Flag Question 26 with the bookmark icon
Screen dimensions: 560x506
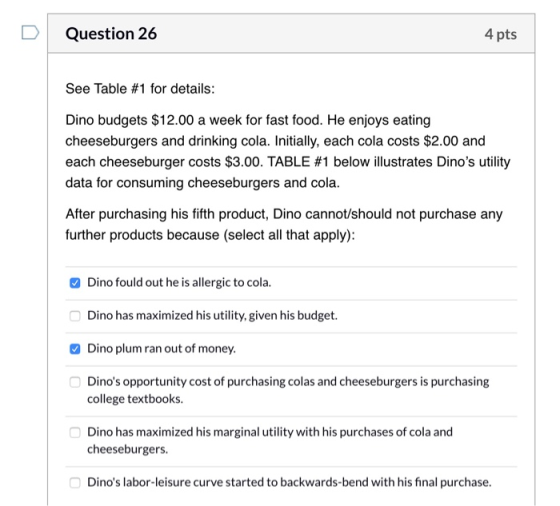pos(30,32)
